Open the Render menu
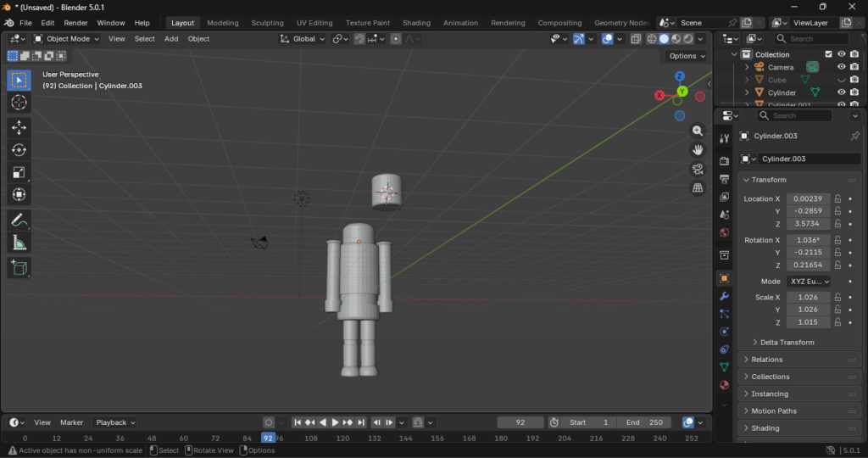868x458 pixels. coord(75,23)
